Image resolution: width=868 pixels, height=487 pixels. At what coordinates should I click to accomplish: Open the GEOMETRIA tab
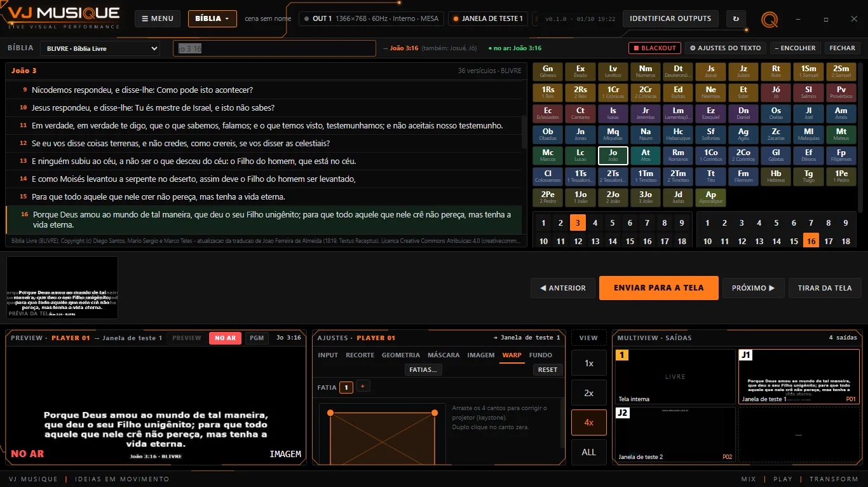(401, 355)
